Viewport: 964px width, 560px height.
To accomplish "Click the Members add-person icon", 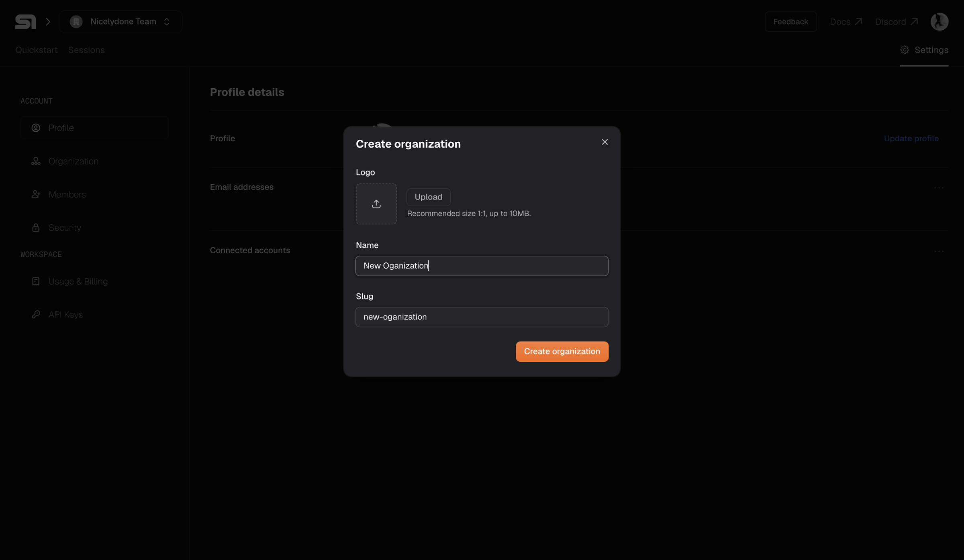I will point(36,195).
